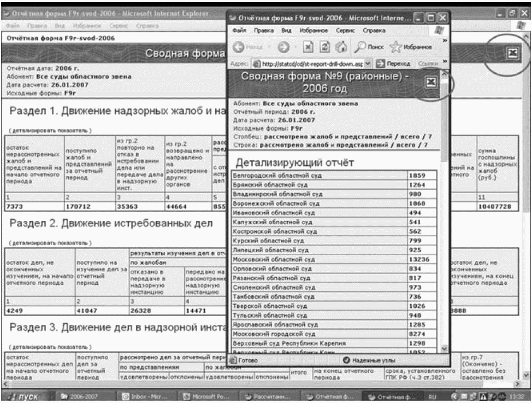This screenshot has width=532, height=403.
Task: Click Надежные узлы zone in popup status bar
Action: [x=369, y=360]
